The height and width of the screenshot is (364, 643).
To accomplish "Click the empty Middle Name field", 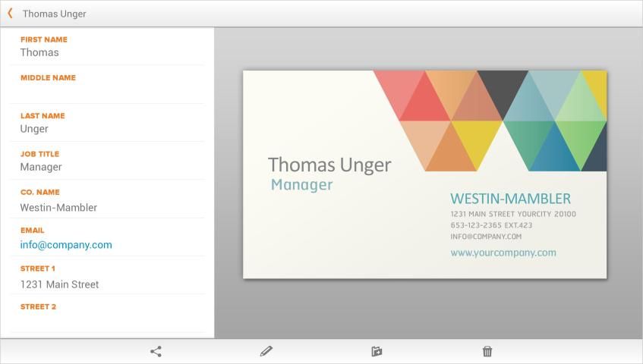I will tap(106, 91).
